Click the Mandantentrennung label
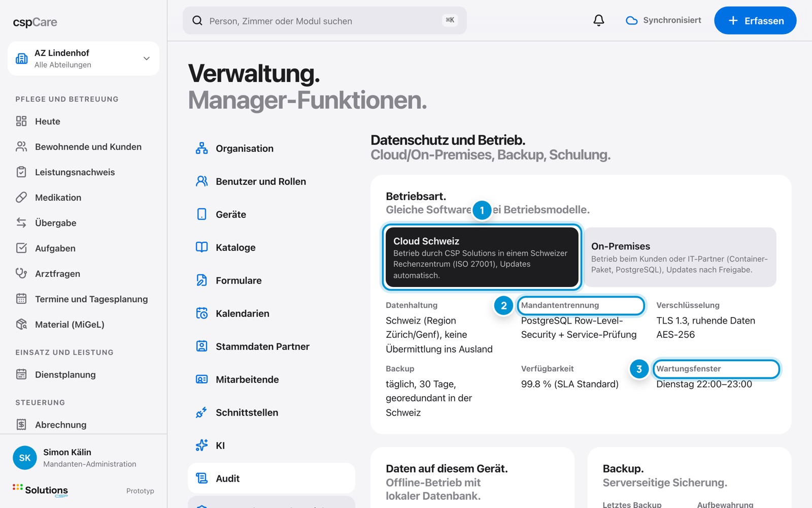812x508 pixels. (x=560, y=305)
